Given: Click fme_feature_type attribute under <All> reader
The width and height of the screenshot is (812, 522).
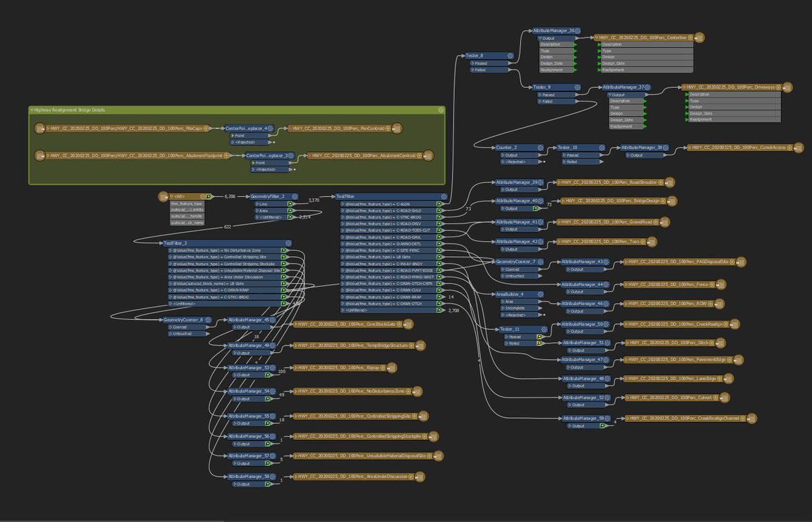Looking at the screenshot, I should (187, 204).
